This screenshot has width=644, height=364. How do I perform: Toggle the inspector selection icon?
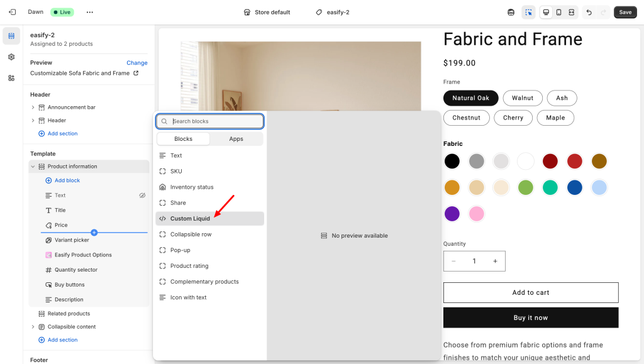pos(528,12)
